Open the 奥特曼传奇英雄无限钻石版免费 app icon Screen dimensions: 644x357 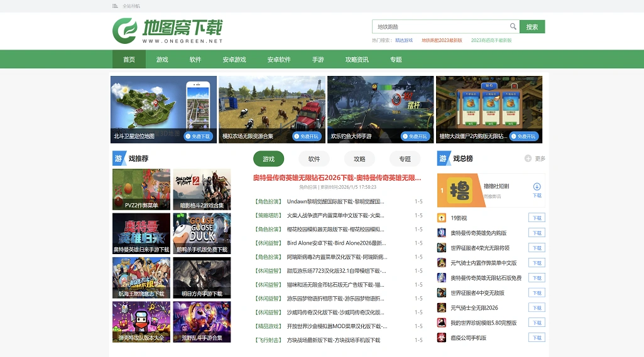pyautogui.click(x=442, y=278)
